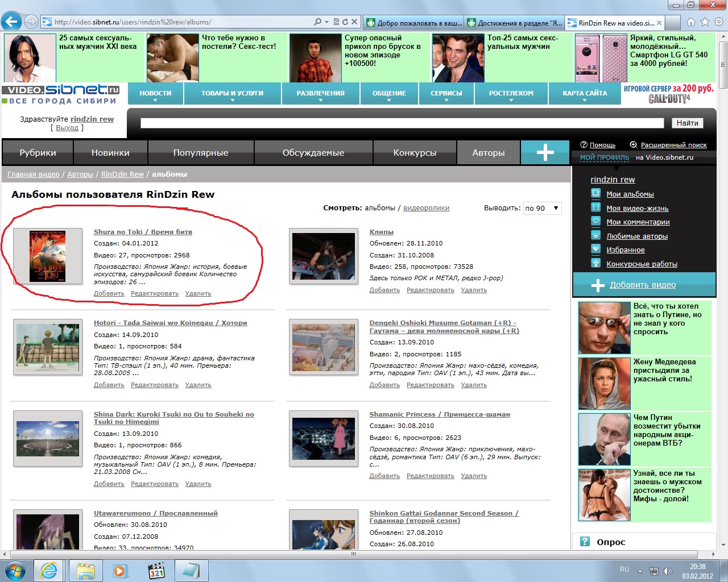Open the Конкурсы tab
The image size is (728, 582).
click(x=415, y=153)
